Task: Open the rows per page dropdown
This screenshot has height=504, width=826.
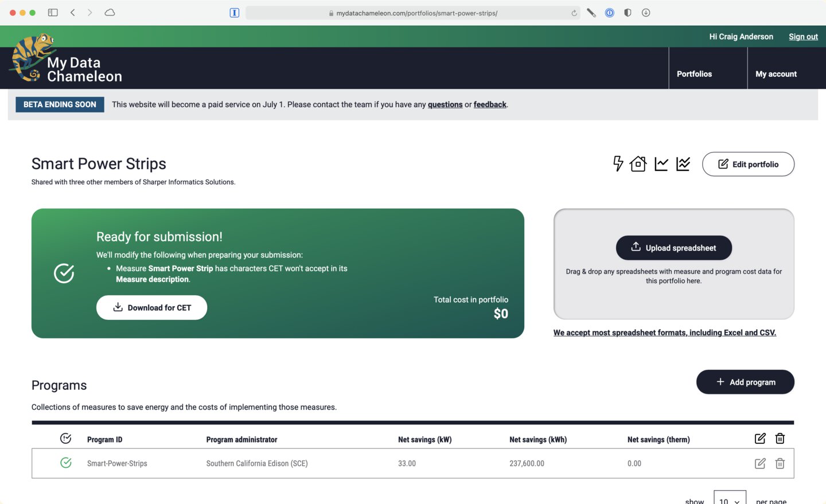Action: [730, 498]
